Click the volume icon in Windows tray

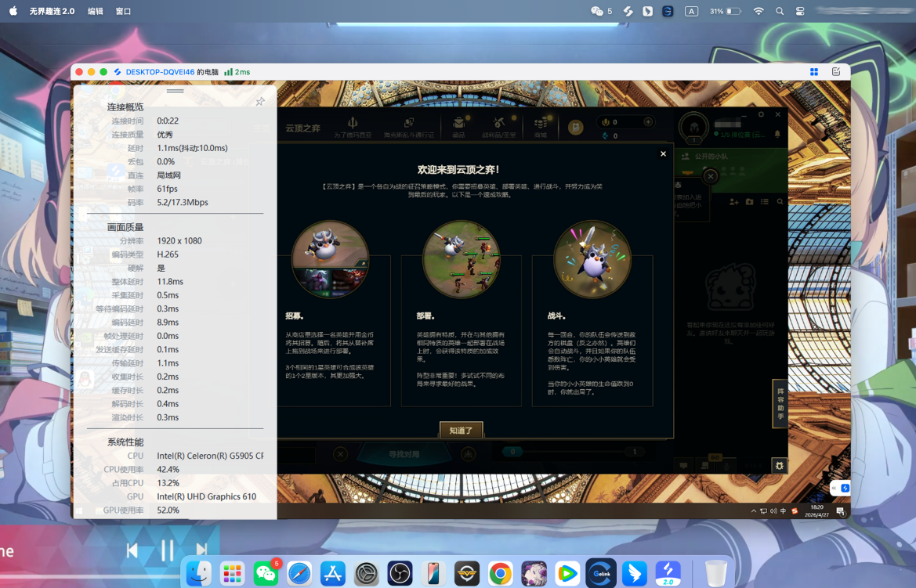pos(773,511)
